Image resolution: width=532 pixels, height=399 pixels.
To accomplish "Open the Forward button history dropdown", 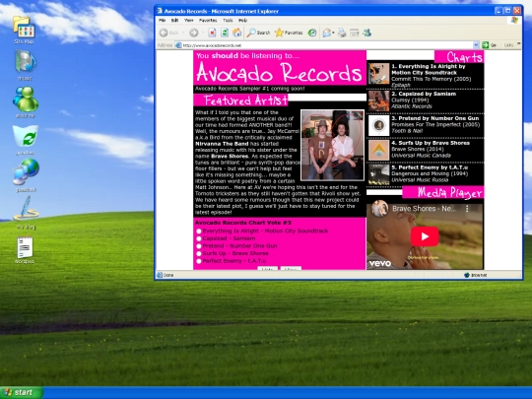I will tap(203, 33).
